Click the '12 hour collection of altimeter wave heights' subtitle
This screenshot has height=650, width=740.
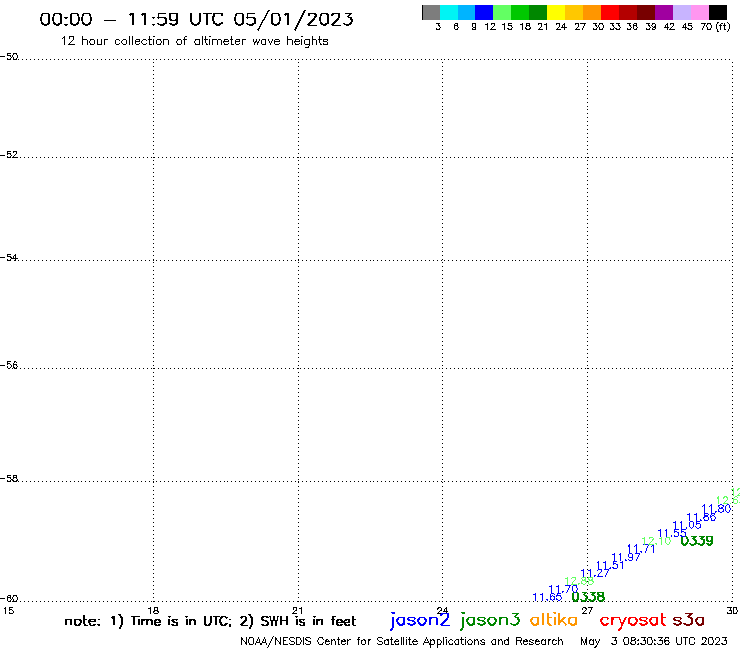click(x=194, y=41)
